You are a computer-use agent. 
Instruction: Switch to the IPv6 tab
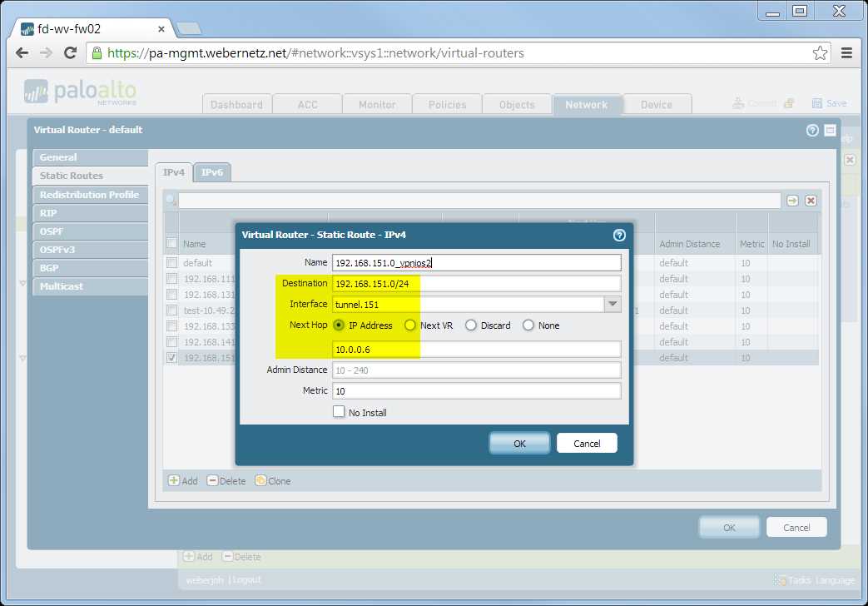(211, 171)
